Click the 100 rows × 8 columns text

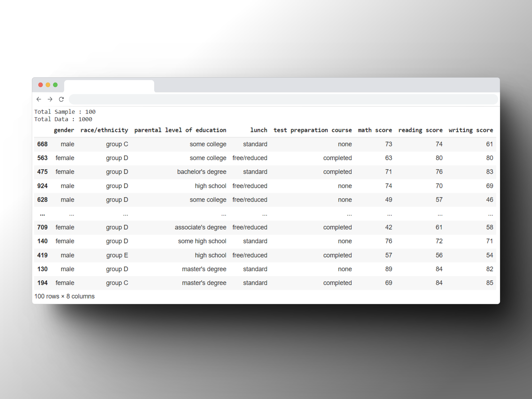point(65,296)
